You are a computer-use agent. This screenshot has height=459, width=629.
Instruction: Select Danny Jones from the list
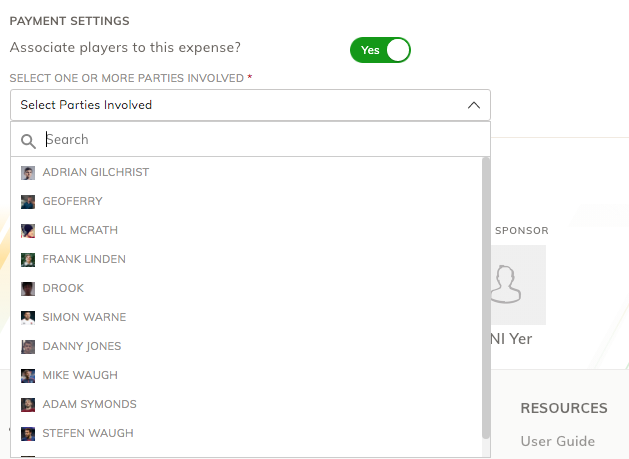tap(82, 346)
